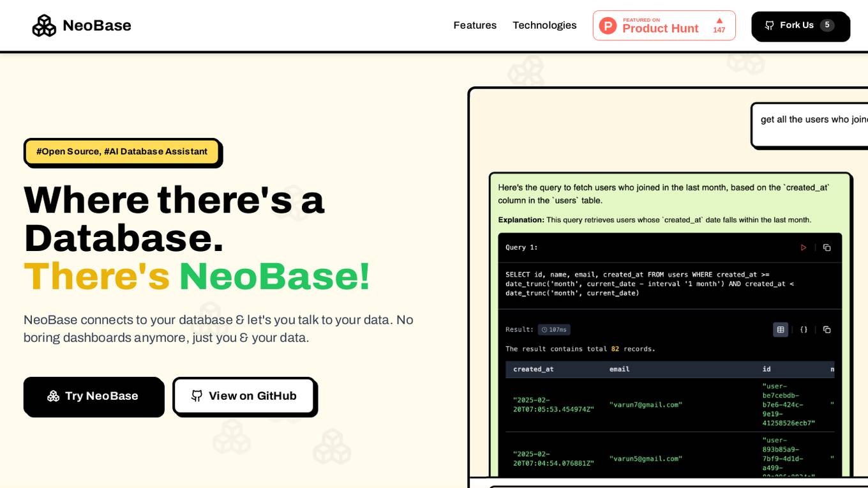Image resolution: width=868 pixels, height=488 pixels.
Task: Copy Query 1 using the copy icon
Action: point(827,247)
